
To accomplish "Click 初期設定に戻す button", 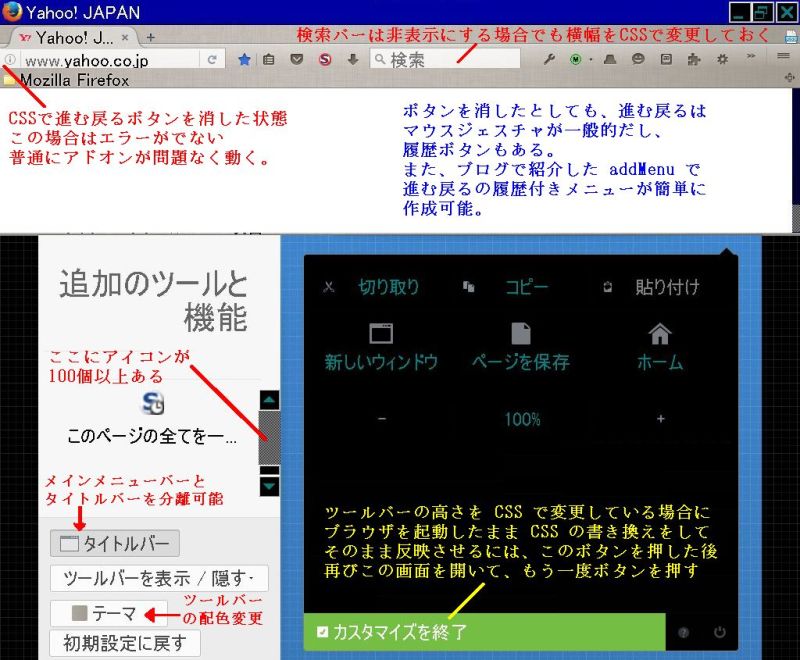I will pyautogui.click(x=125, y=644).
